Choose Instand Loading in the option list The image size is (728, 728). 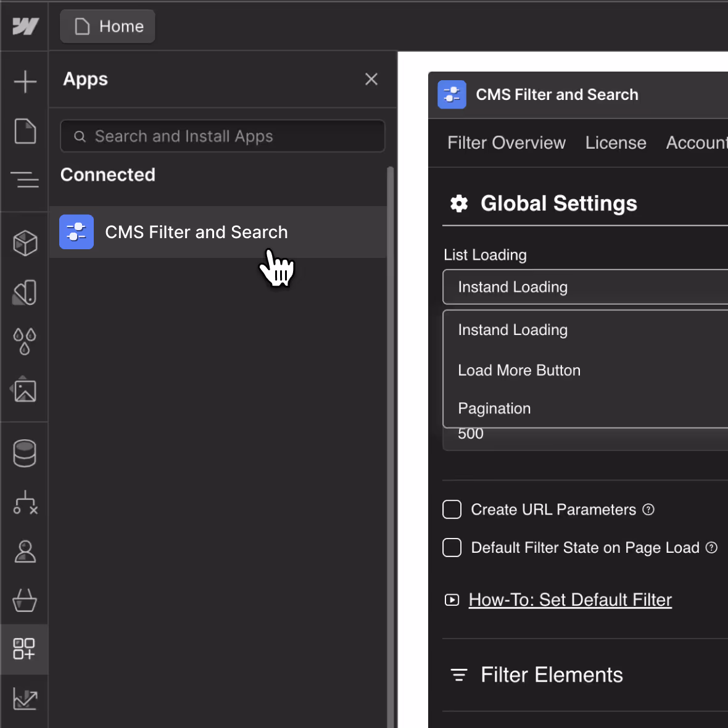click(x=585, y=329)
